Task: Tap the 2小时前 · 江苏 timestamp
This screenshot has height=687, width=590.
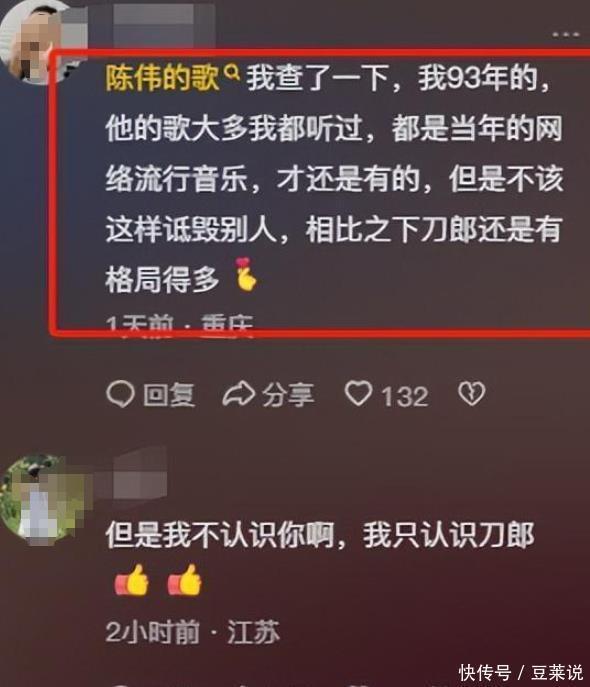Action: pos(193,632)
